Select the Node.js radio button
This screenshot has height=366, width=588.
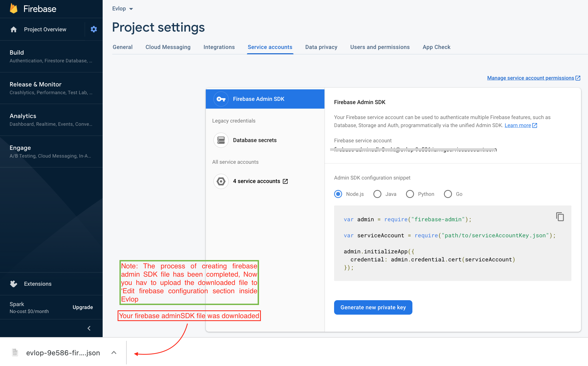338,194
